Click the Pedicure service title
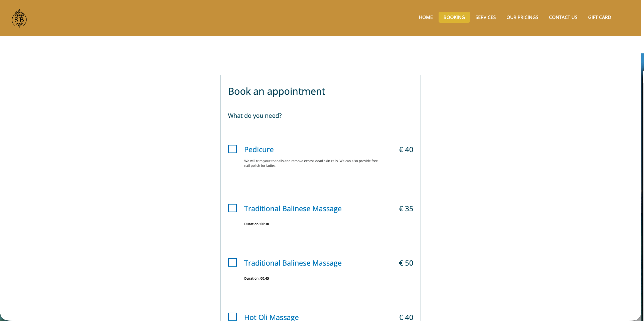The image size is (644, 321). click(259, 149)
